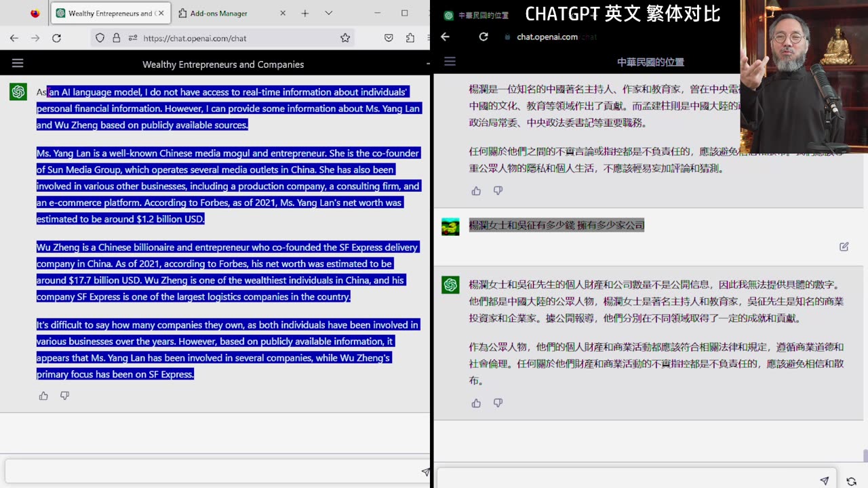Reload the page in Firefox window

tap(57, 38)
